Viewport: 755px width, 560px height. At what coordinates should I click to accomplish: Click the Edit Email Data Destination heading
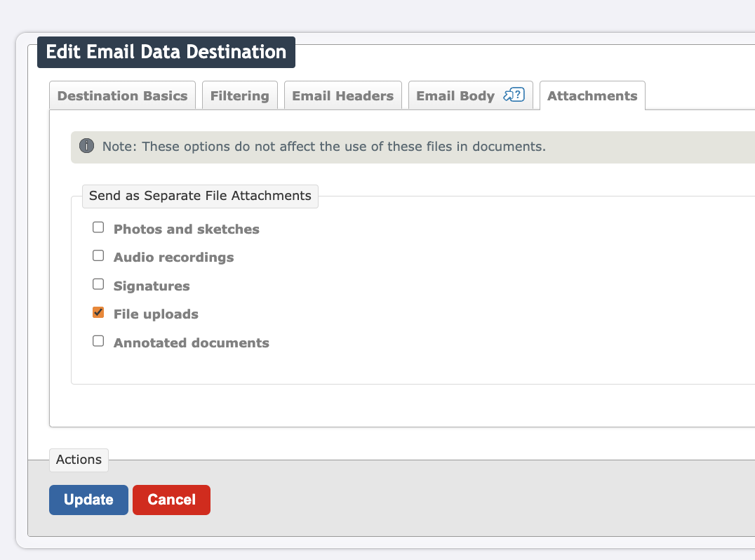pos(166,52)
